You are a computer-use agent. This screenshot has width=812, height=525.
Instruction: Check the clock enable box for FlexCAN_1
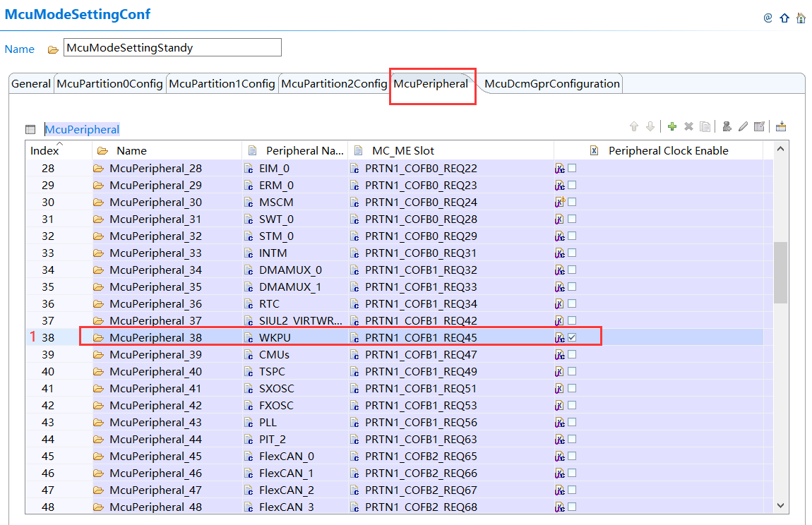pos(572,473)
